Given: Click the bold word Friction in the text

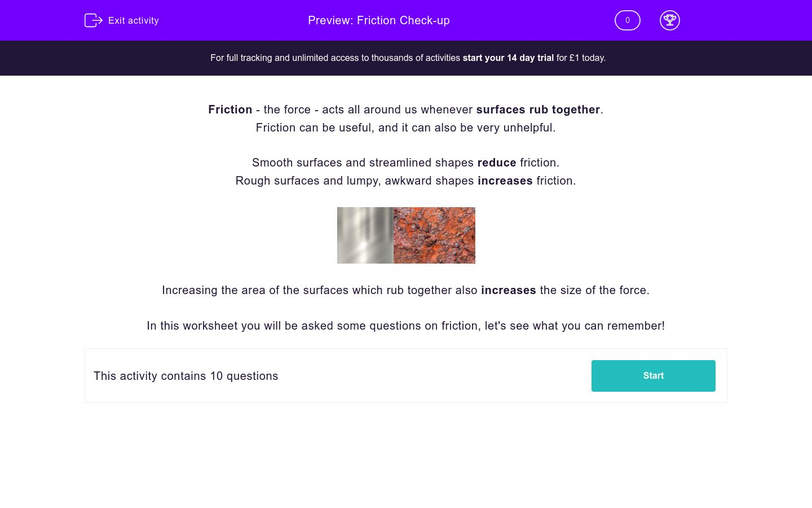Looking at the screenshot, I should click(230, 110).
